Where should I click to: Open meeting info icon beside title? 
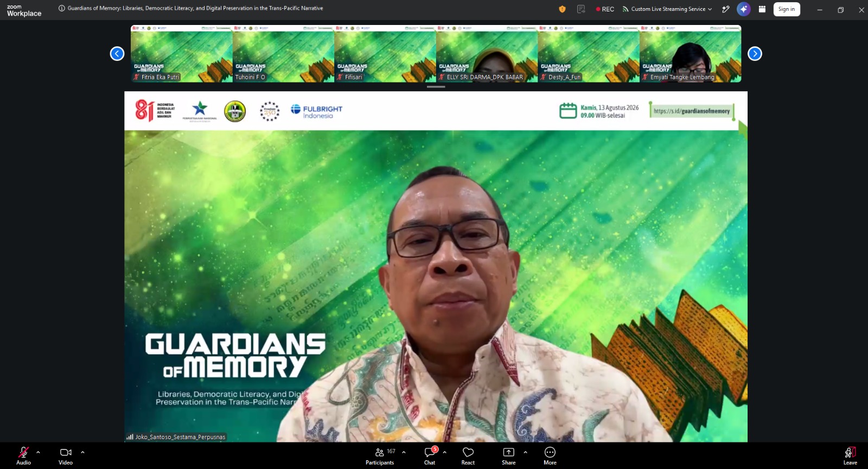[62, 8]
